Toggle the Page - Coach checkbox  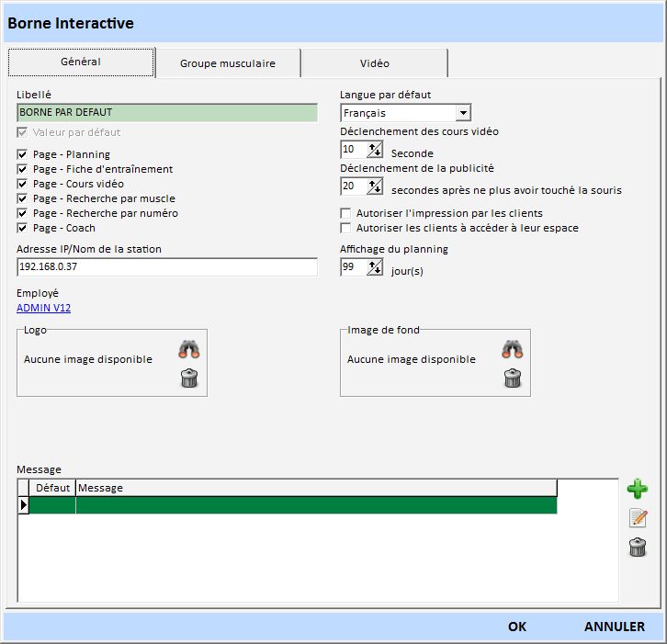[22, 228]
